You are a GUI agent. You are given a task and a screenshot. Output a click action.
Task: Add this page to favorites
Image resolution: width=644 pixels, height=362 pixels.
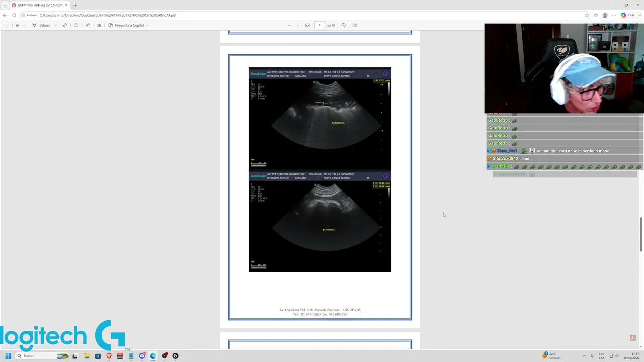coord(587,15)
